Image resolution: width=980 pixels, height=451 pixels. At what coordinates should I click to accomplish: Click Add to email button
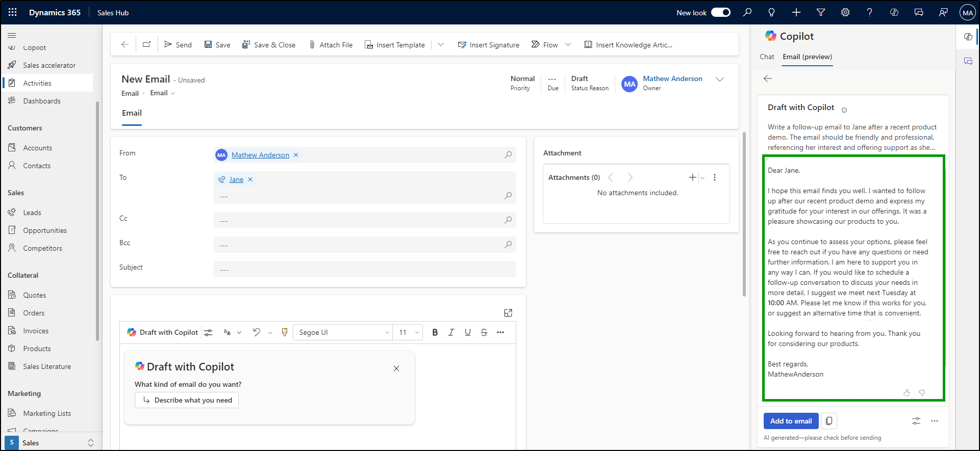(x=791, y=421)
